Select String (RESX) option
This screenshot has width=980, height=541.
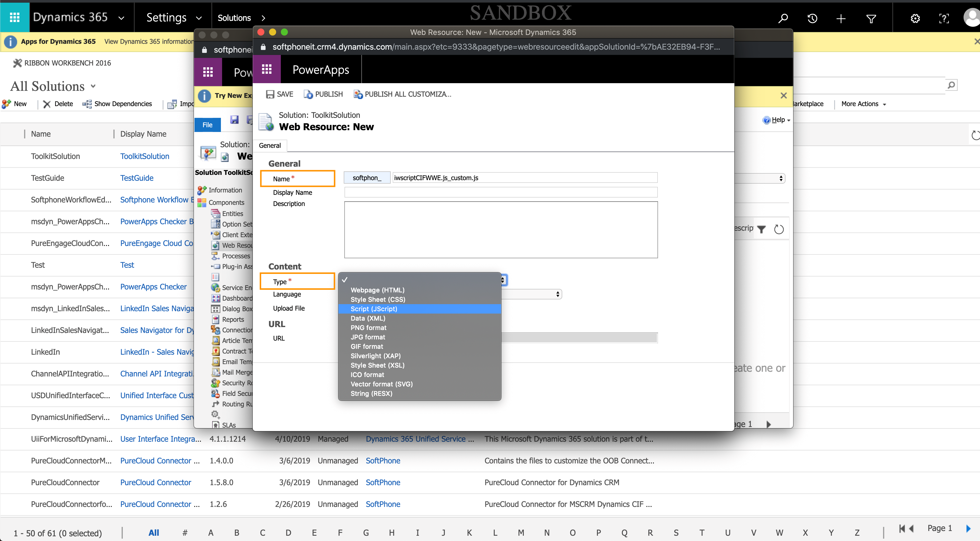(x=419, y=393)
